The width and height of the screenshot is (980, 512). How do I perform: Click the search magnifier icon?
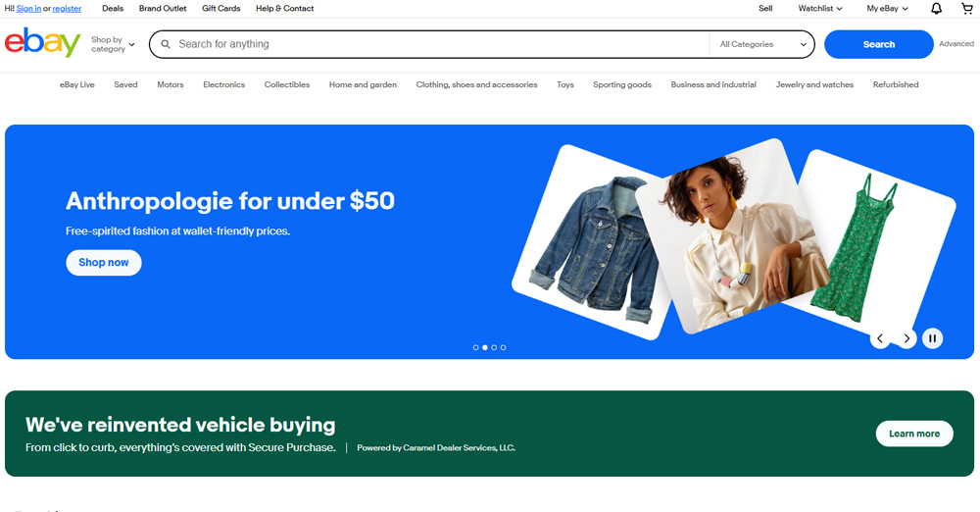(166, 44)
